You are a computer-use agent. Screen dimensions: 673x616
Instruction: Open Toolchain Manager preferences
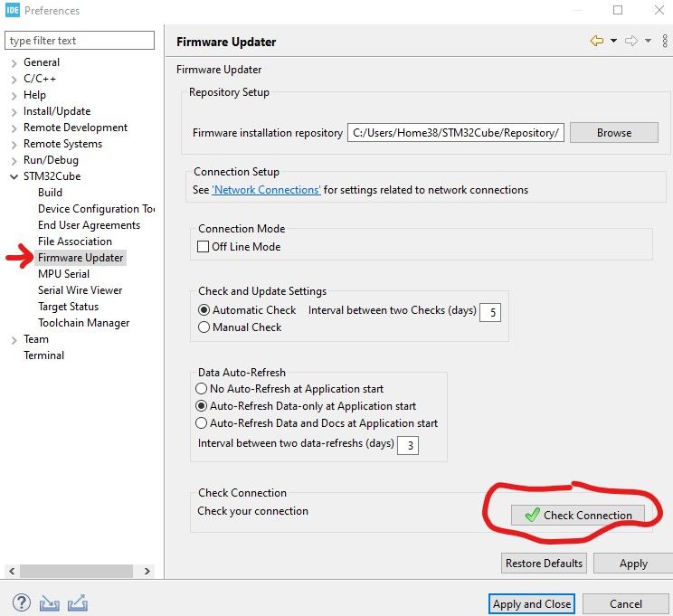(x=84, y=323)
